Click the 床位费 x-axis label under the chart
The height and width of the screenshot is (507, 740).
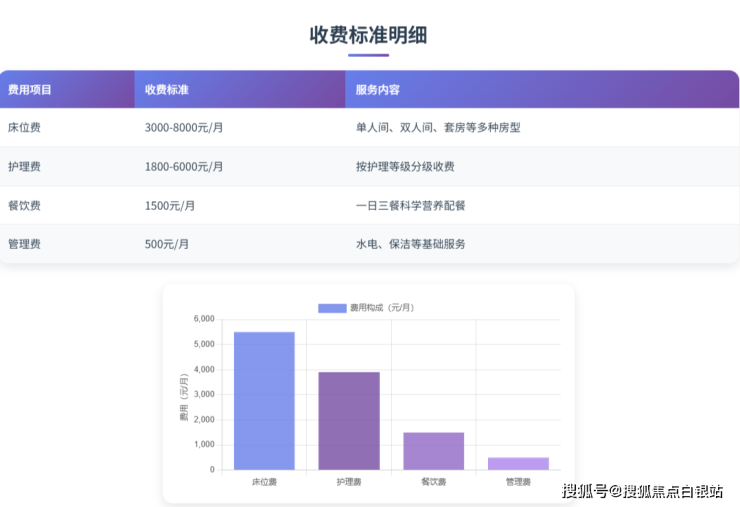(264, 482)
